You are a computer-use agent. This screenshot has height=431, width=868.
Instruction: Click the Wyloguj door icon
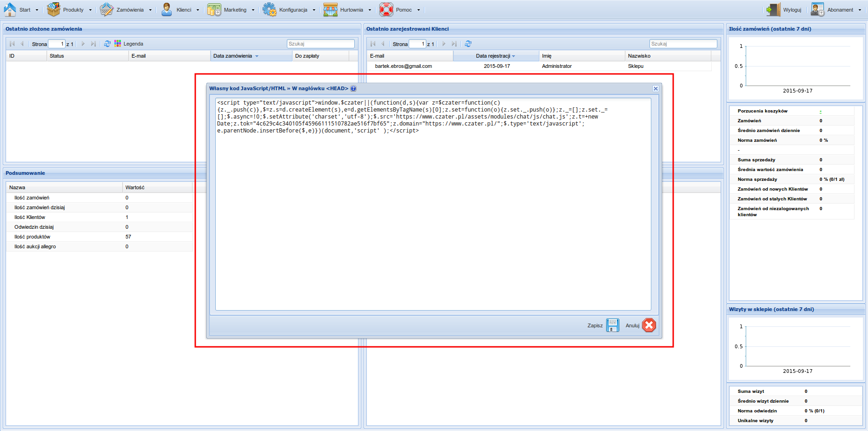(773, 9)
